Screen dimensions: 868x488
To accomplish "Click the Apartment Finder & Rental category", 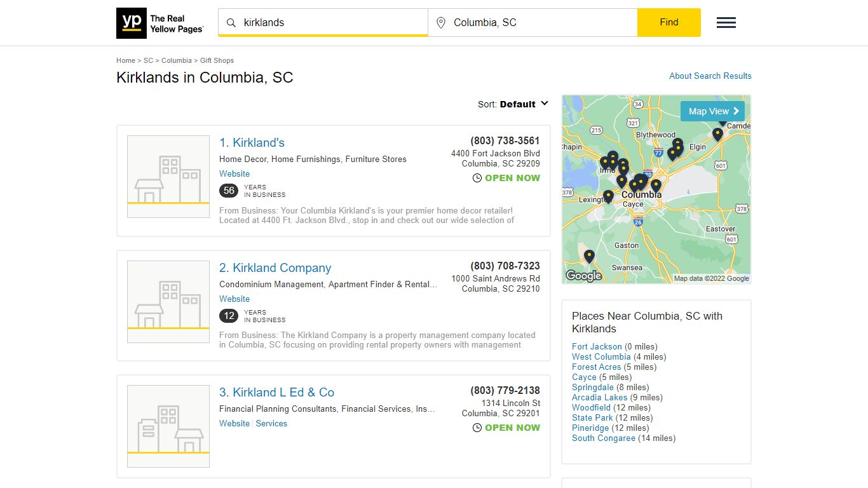I will tap(383, 284).
